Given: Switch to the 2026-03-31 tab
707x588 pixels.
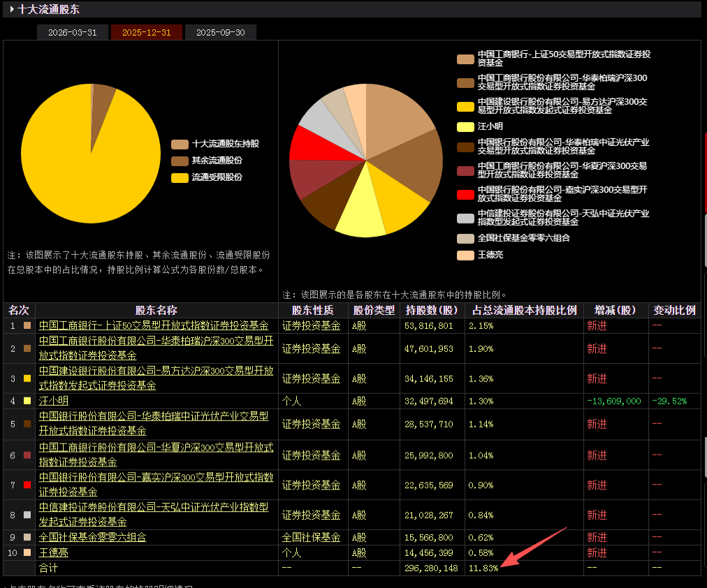Looking at the screenshot, I should [73, 32].
